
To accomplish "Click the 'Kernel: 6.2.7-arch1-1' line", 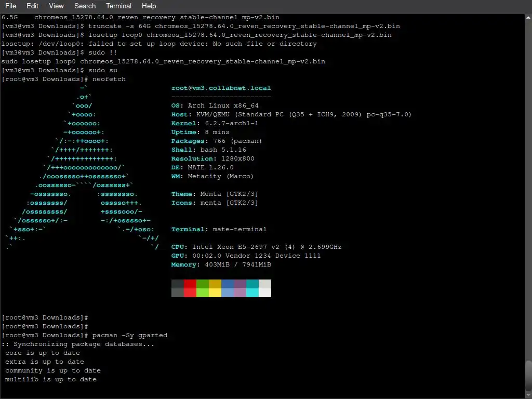I will point(215,123).
